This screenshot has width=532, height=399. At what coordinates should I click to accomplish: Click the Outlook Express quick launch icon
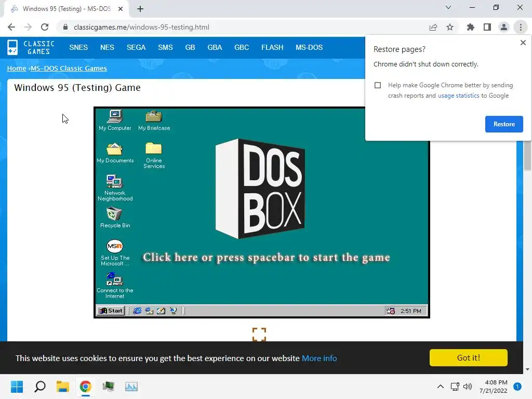(x=149, y=311)
